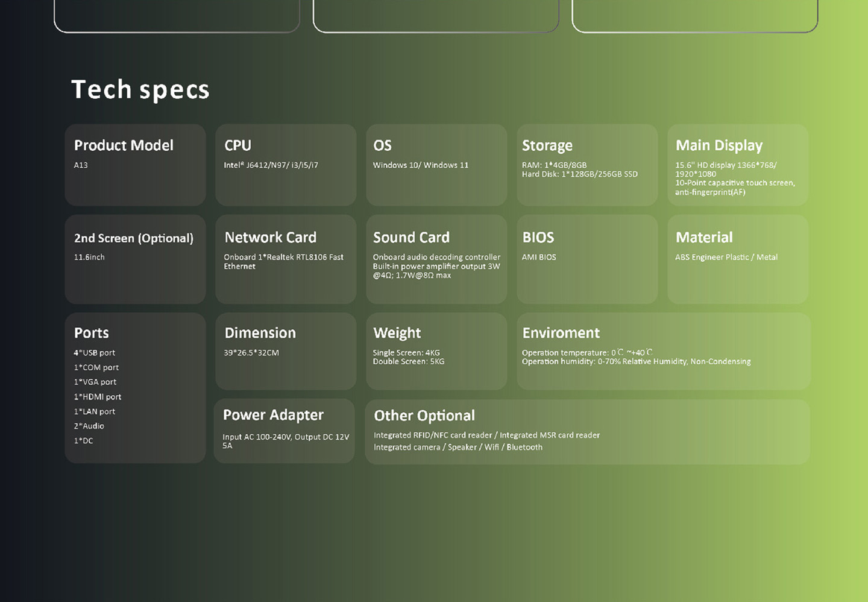Click the Weight spec card
The width and height of the screenshot is (868, 602).
click(x=436, y=351)
